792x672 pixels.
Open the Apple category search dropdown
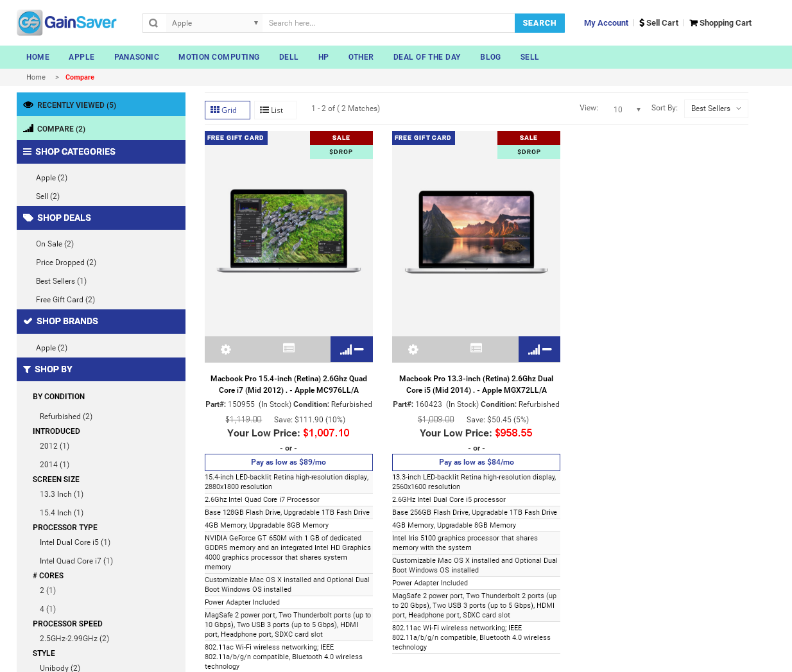[x=214, y=23]
